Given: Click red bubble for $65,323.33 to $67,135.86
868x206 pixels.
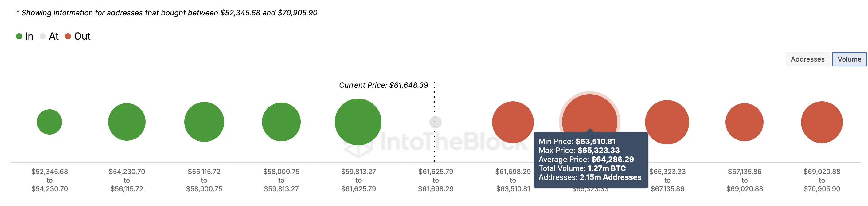Looking at the screenshot, I should tap(667, 122).
